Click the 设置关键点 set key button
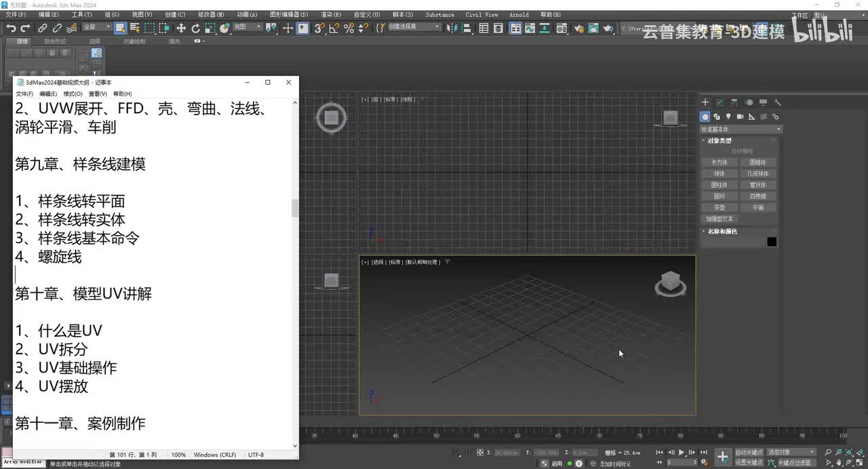This screenshot has height=469, width=868. click(x=749, y=462)
